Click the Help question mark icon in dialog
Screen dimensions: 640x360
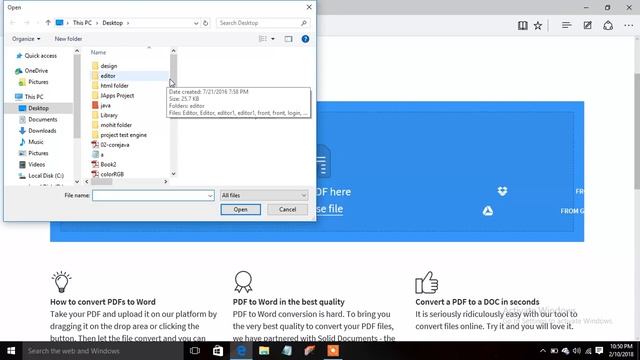tap(305, 39)
